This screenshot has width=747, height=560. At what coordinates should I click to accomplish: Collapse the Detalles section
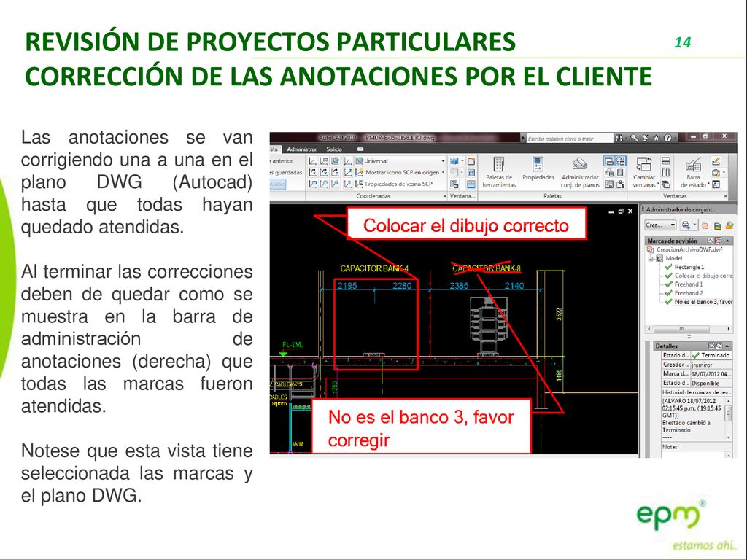click(x=727, y=346)
